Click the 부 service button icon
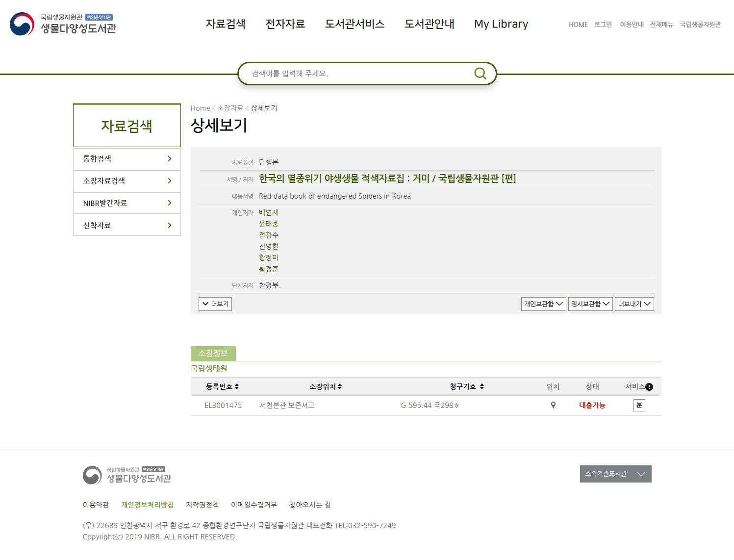The image size is (734, 560). [x=639, y=405]
